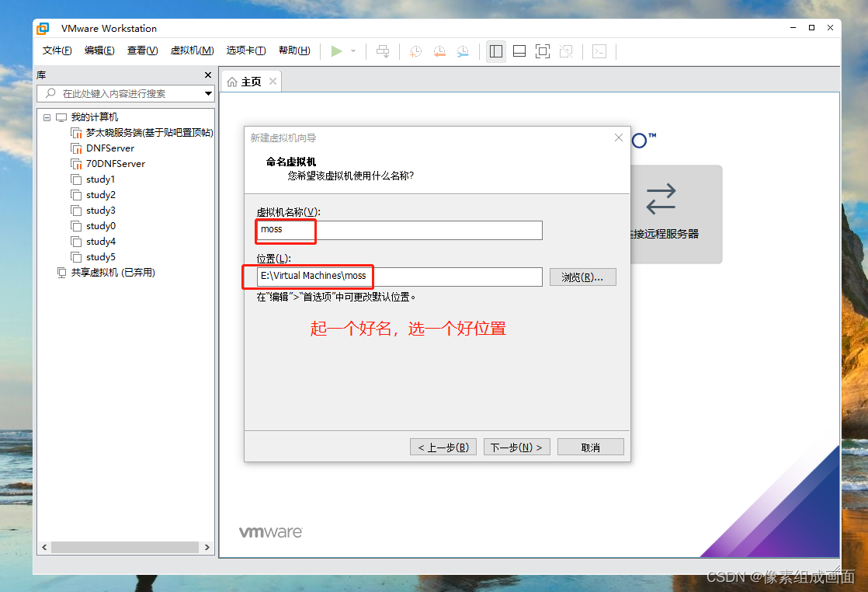This screenshot has height=592, width=868.
Task: Click the 70DNFServer paused VM icon
Action: 76,164
